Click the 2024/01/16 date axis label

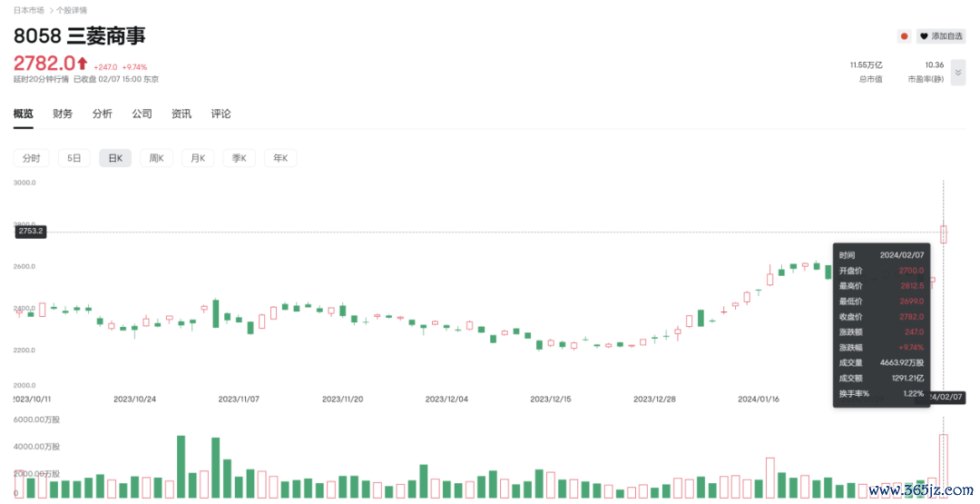(x=758, y=399)
